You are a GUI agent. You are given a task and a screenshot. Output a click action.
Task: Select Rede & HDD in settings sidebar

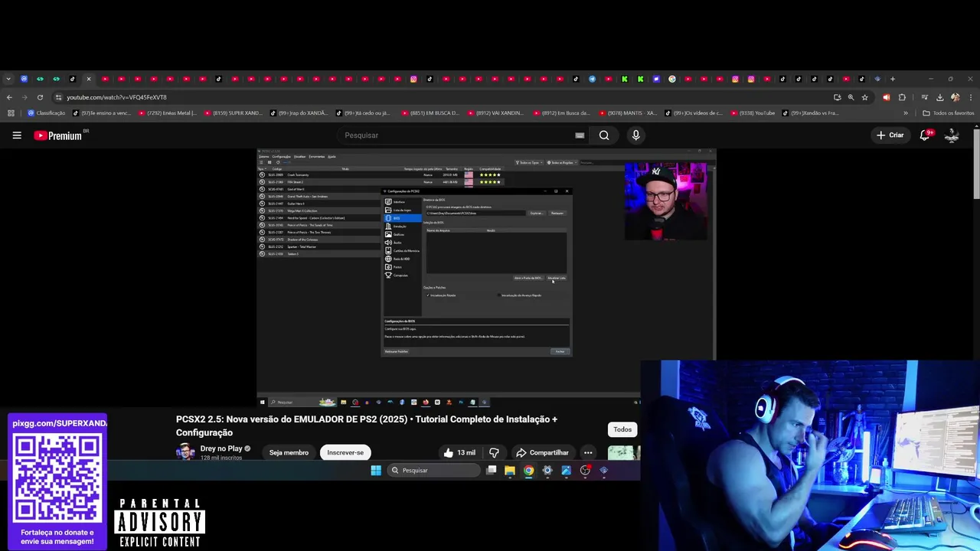[402, 259]
